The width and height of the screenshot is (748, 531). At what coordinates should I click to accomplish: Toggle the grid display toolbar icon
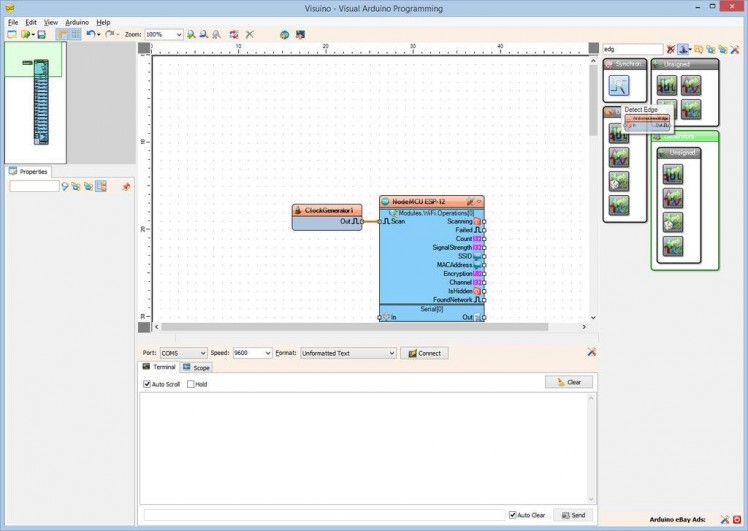tap(75, 34)
